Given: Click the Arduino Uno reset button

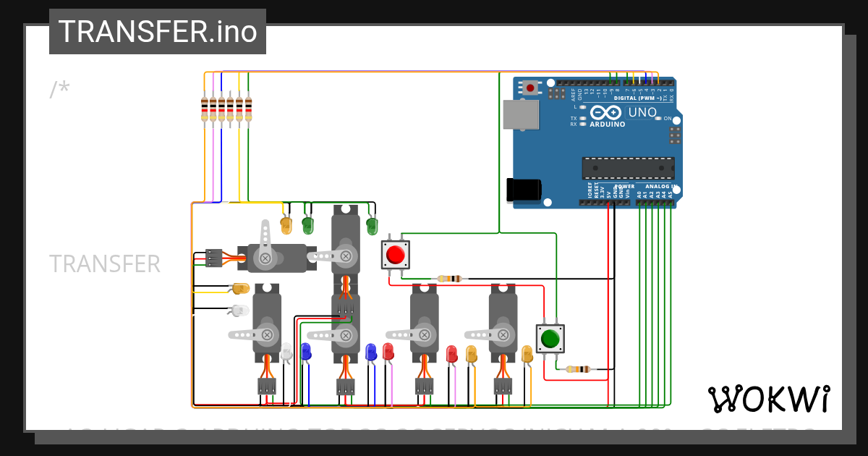Looking at the screenshot, I should point(530,87).
